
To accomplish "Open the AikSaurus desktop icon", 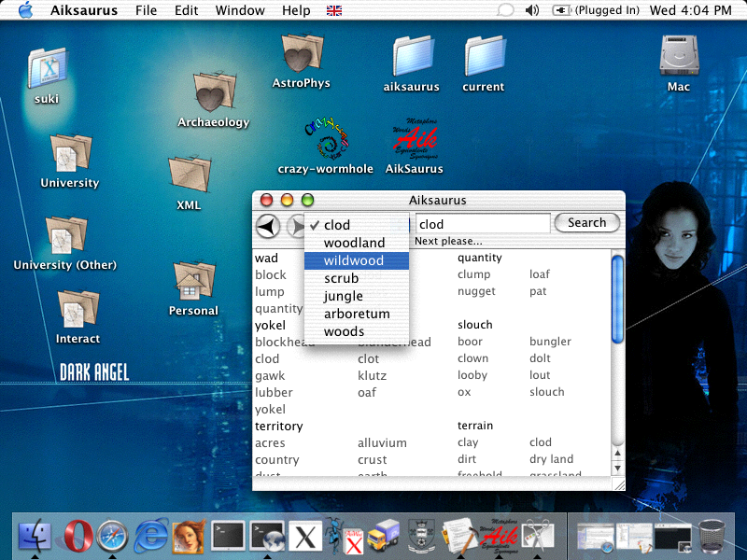I will [x=414, y=141].
